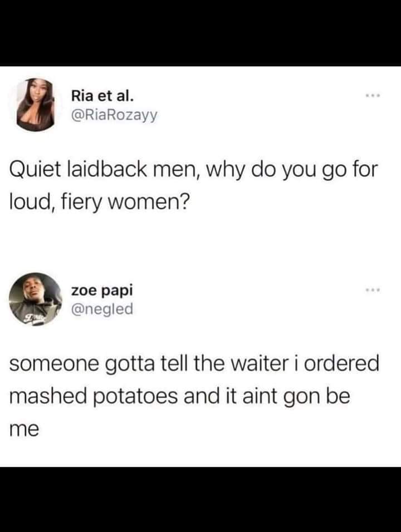The height and width of the screenshot is (532, 401).
Task: Open the tweet starting 'Quiet laidback men'
Action: pyautogui.click(x=193, y=186)
